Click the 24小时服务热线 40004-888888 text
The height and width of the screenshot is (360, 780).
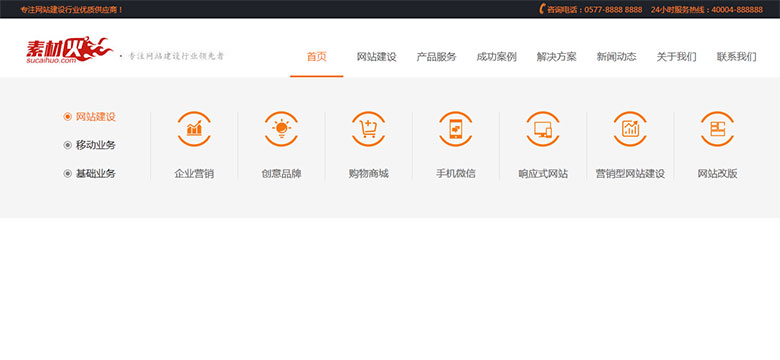pyautogui.click(x=706, y=9)
